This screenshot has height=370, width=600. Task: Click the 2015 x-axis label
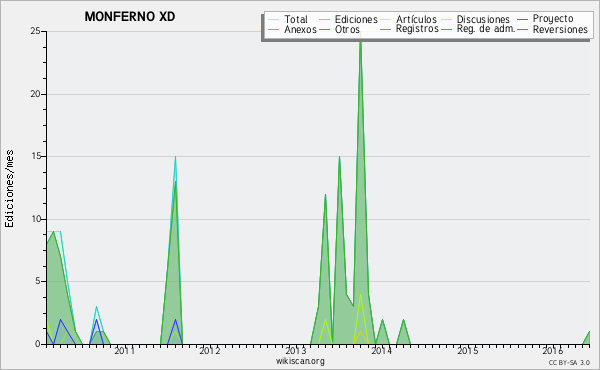467,350
